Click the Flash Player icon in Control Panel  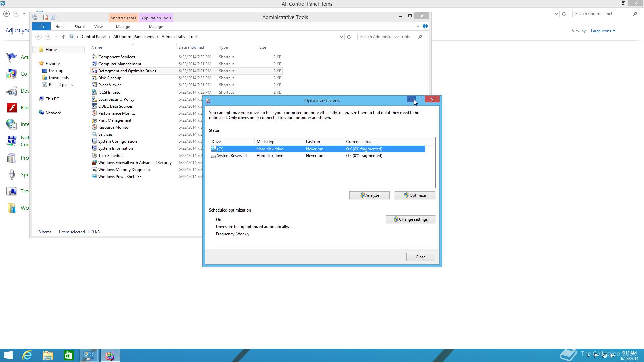click(12, 108)
